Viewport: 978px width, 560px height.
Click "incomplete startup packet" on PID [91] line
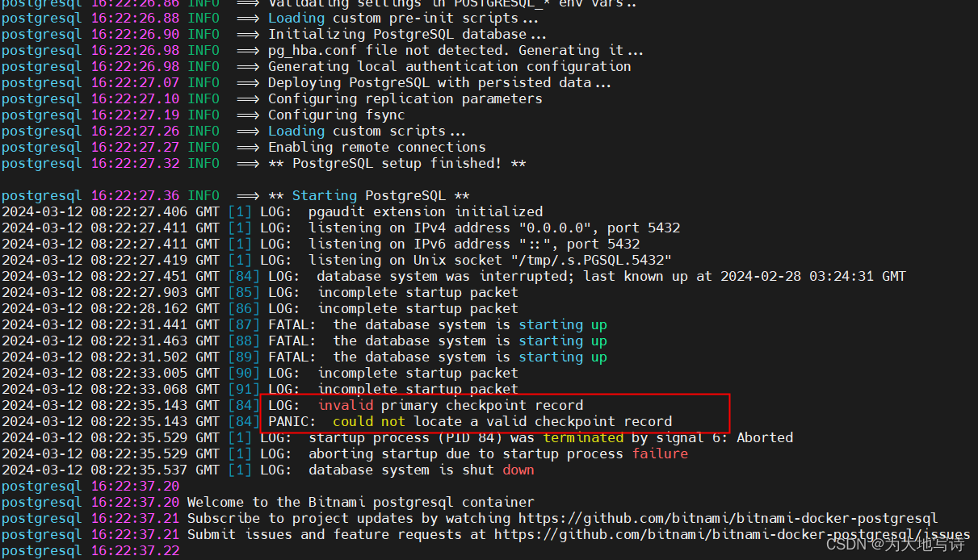[x=418, y=389]
